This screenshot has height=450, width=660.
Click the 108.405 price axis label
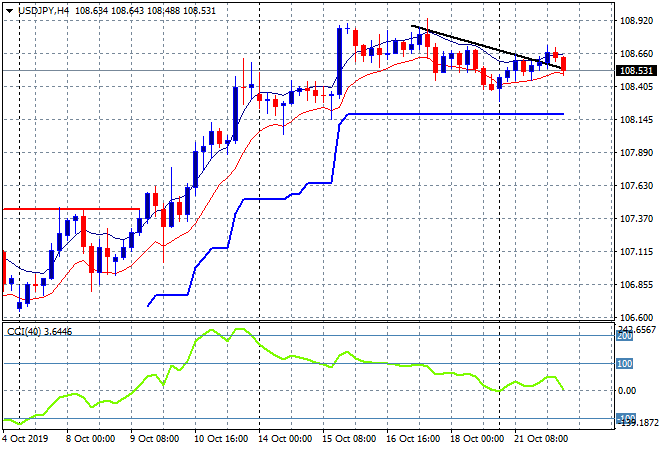coord(636,87)
